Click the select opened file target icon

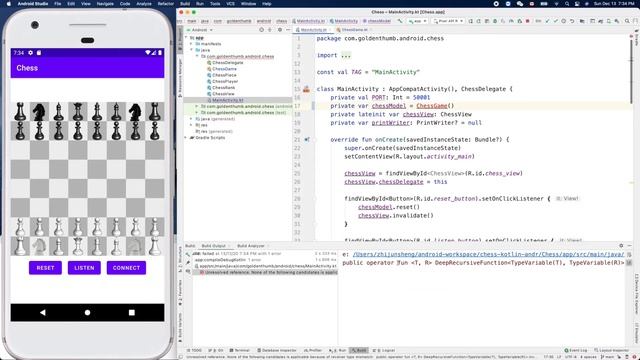262,30
